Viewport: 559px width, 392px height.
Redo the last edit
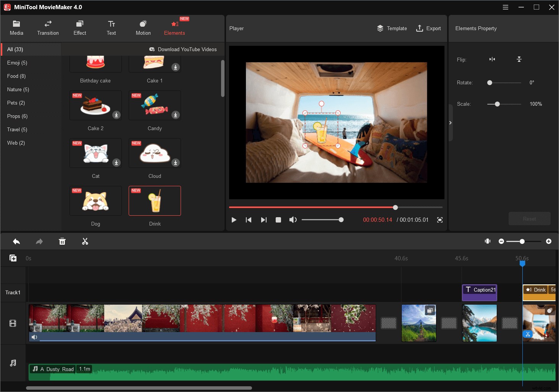[x=39, y=241]
